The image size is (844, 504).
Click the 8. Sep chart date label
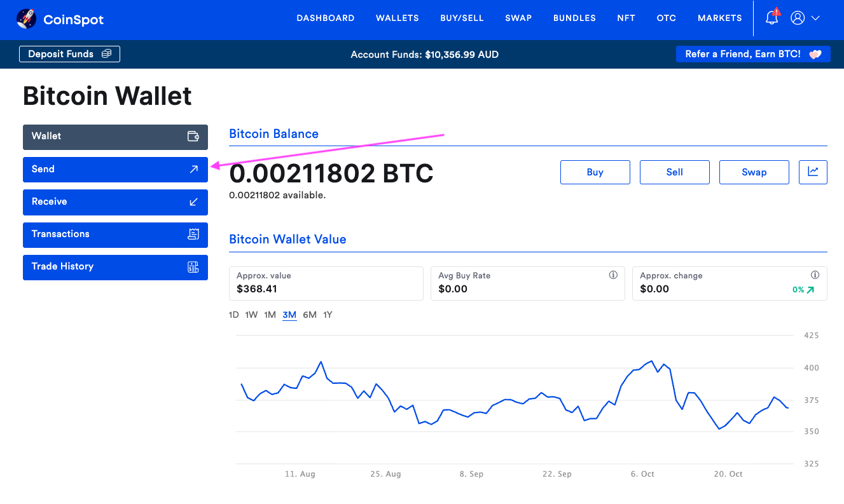point(471,474)
